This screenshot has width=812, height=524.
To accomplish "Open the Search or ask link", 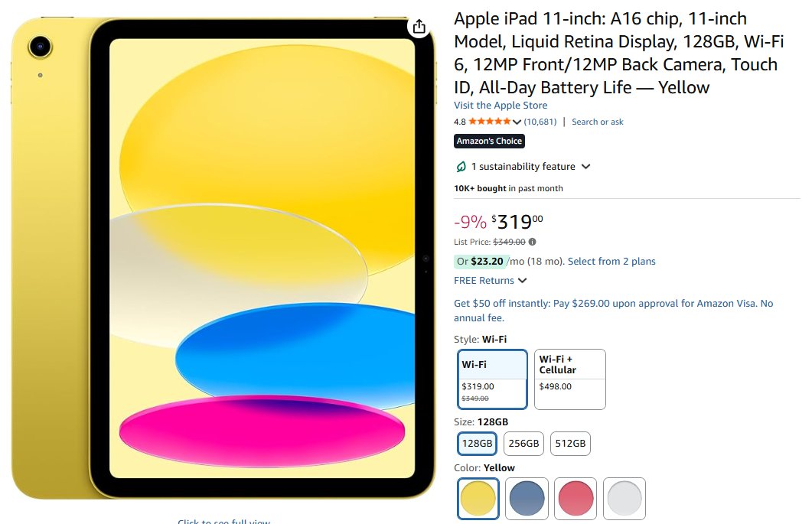I will pos(597,122).
